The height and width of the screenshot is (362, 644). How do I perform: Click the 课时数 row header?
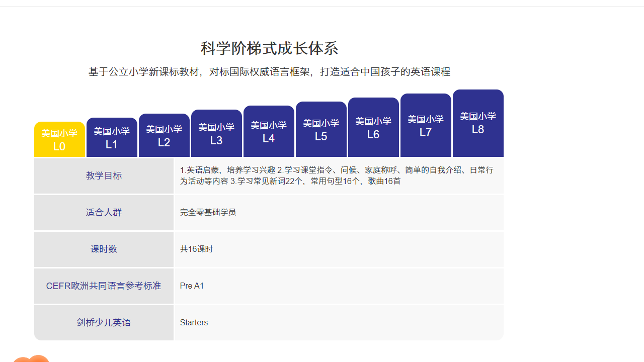click(104, 249)
